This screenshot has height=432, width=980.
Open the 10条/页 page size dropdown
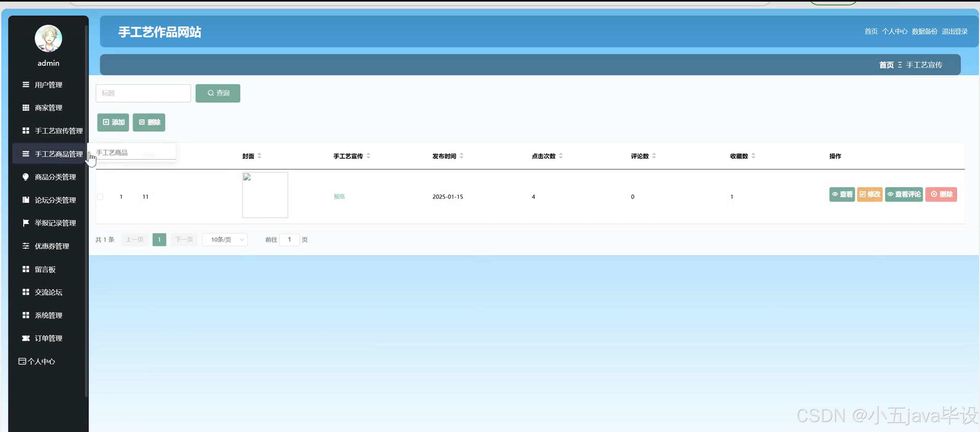(225, 240)
